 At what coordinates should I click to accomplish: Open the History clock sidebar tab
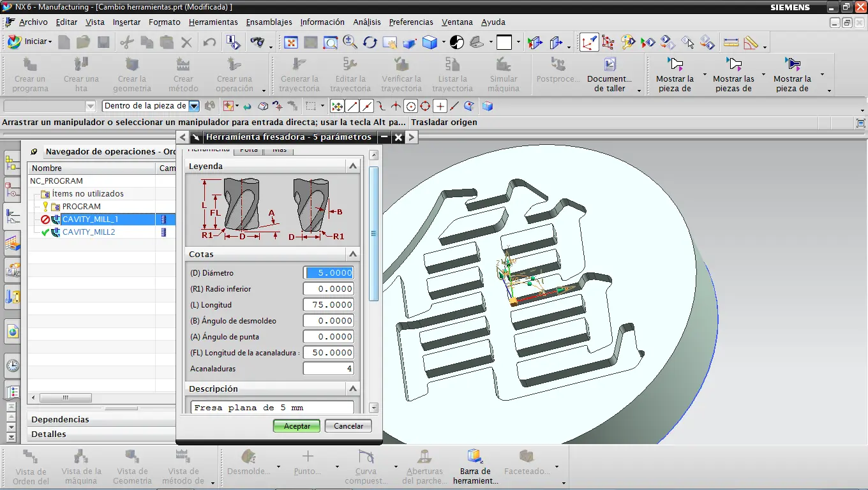12,366
